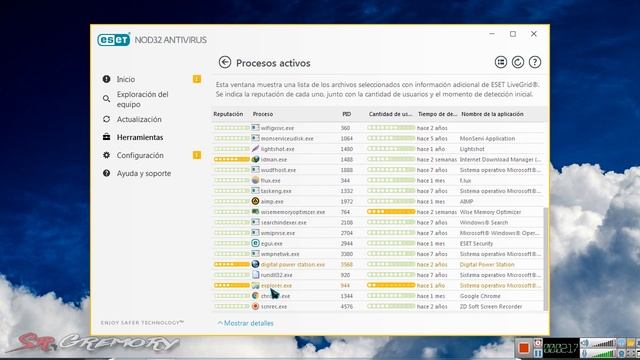Viewport: 640px width, 360px height.
Task: Open the Inicio section
Action: click(x=126, y=79)
